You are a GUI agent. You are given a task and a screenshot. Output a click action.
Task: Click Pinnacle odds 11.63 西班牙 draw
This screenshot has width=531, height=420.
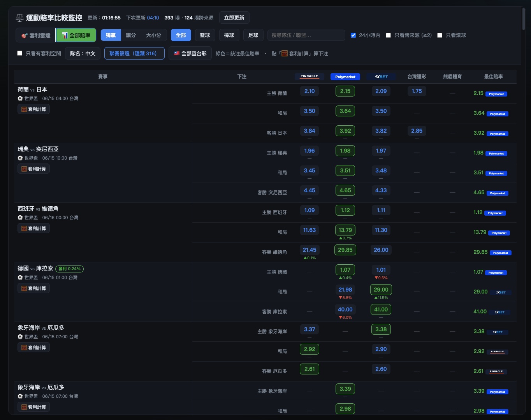point(309,230)
